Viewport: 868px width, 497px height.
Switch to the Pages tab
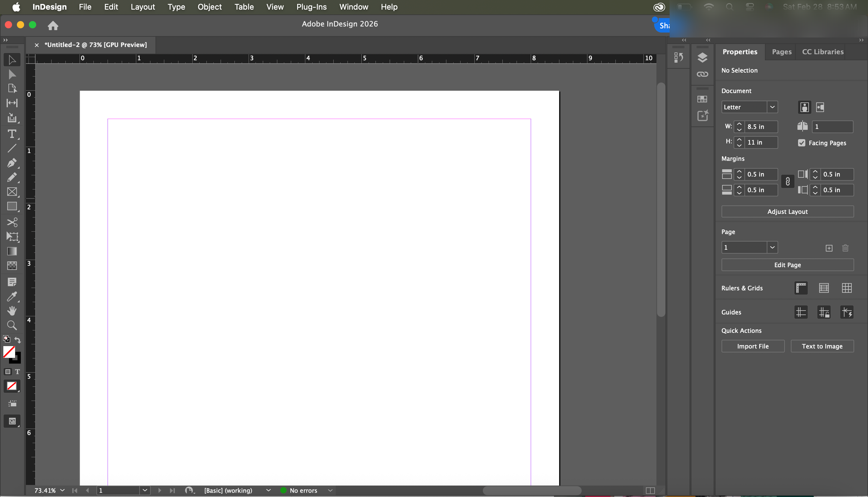point(781,52)
